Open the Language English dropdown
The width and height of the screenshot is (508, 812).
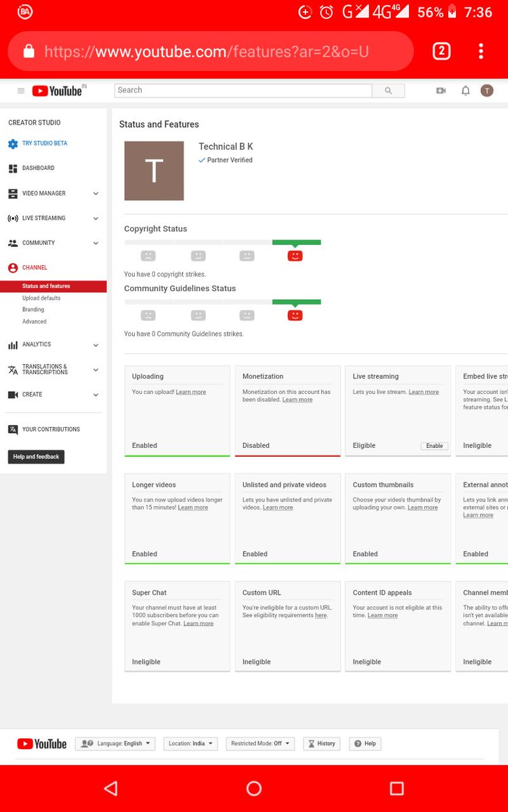point(115,744)
